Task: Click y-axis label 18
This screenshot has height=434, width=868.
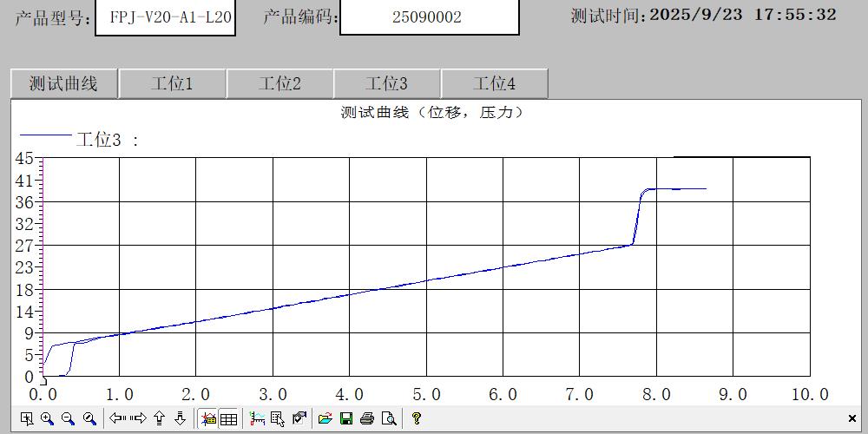Action: [x=23, y=290]
